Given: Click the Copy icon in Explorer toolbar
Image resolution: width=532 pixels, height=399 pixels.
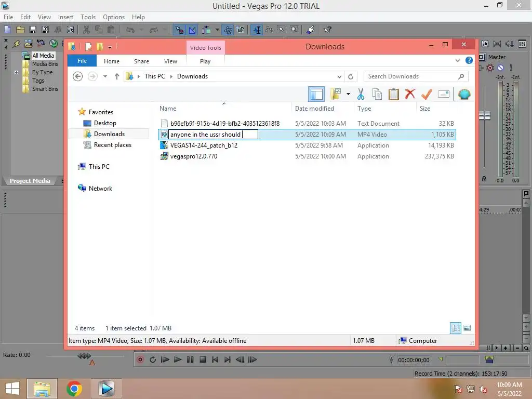Looking at the screenshot, I should click(x=377, y=94).
